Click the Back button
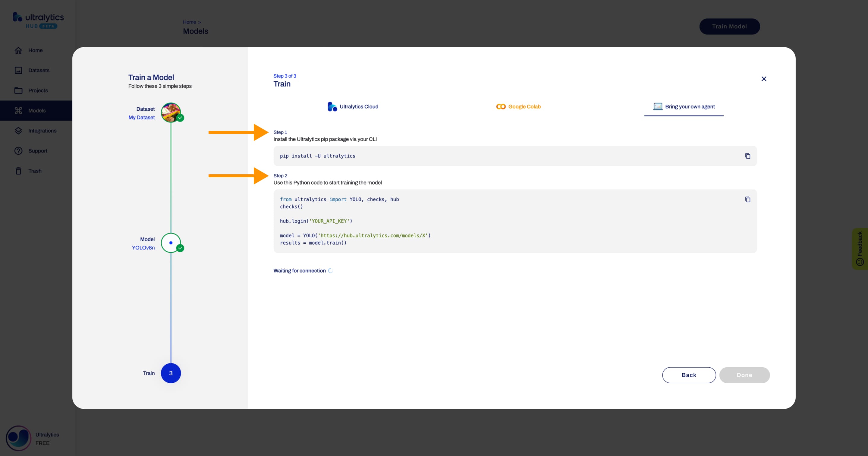The height and width of the screenshot is (456, 868). (x=689, y=375)
